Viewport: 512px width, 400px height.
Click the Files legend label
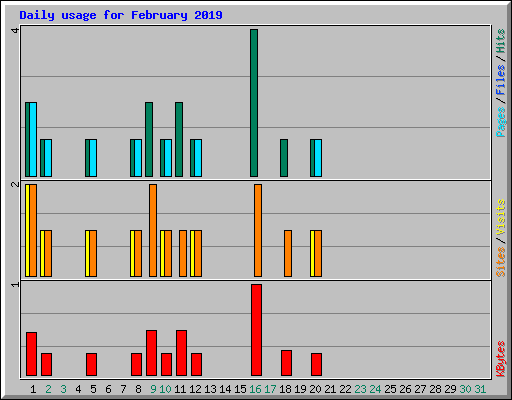500,79
